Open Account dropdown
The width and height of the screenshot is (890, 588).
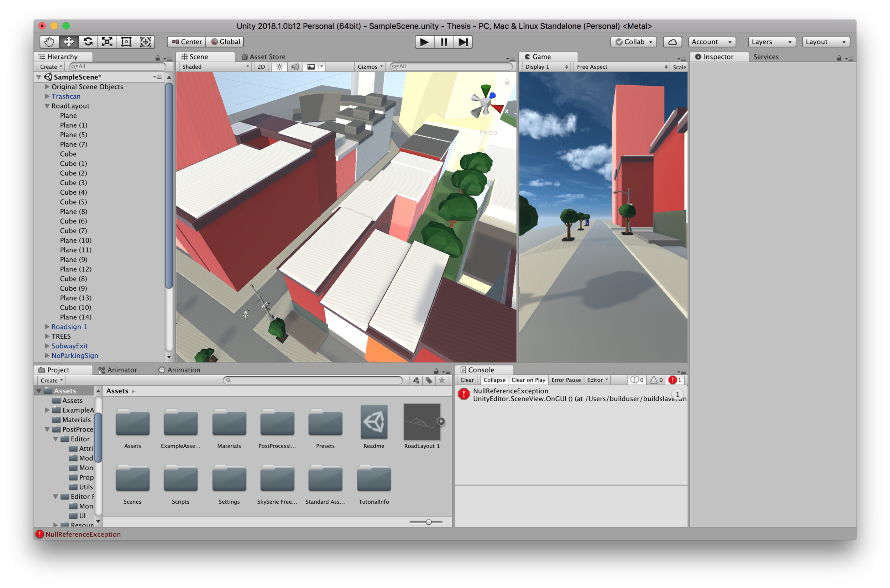(x=712, y=42)
